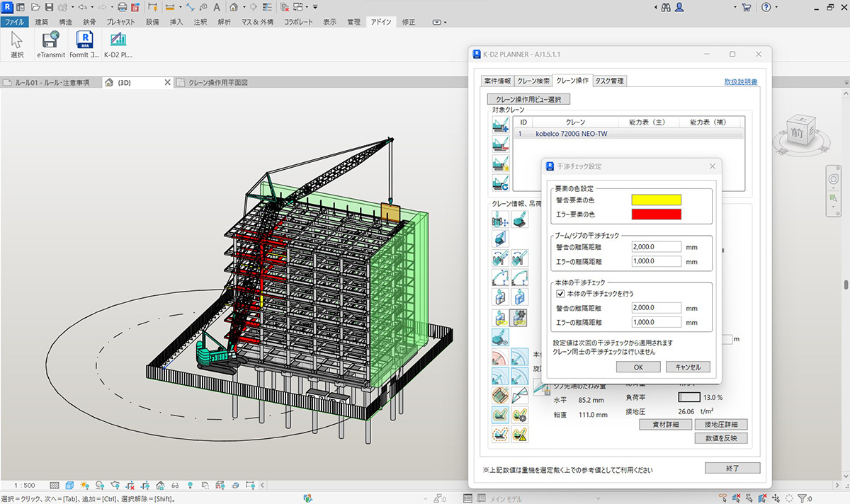Toggle sun path icon in view control bar

[84, 486]
